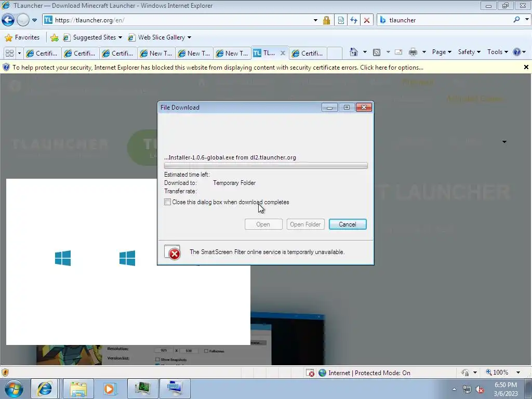Open the recent pages dropdown arrow
This screenshot has height=399, width=532.
pos(34,20)
